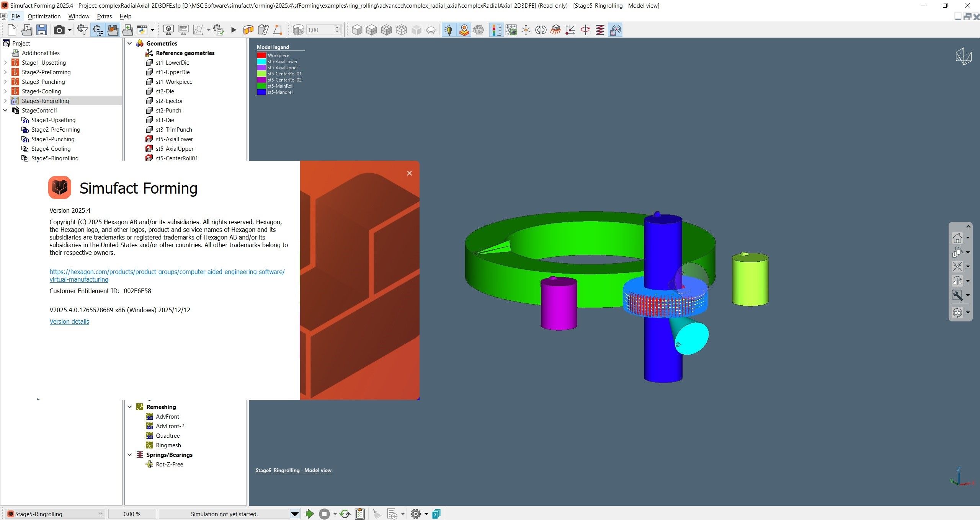Open the Optimization menu
980x520 pixels.
point(44,16)
